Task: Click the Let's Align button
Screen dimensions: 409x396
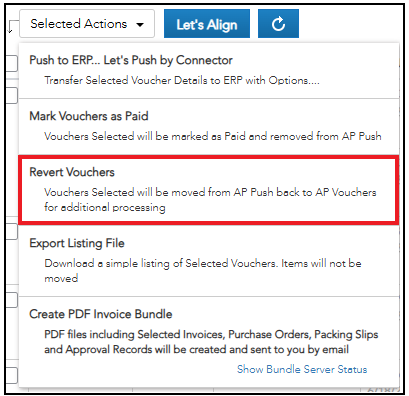Action: (207, 24)
